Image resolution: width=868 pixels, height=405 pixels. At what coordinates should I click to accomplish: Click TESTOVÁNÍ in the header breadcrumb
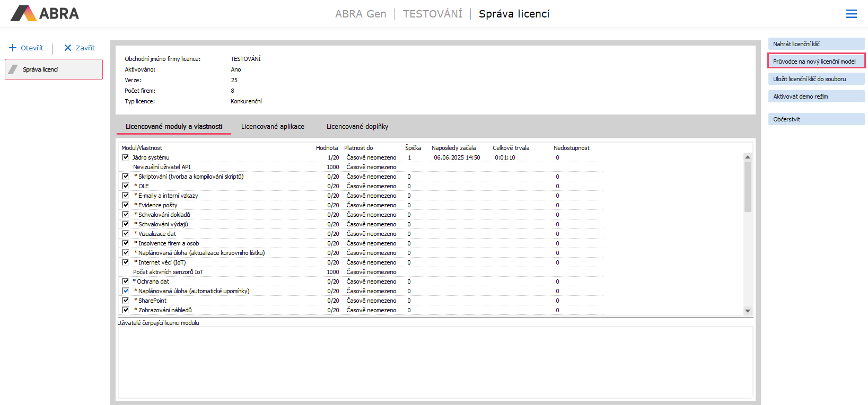(433, 14)
